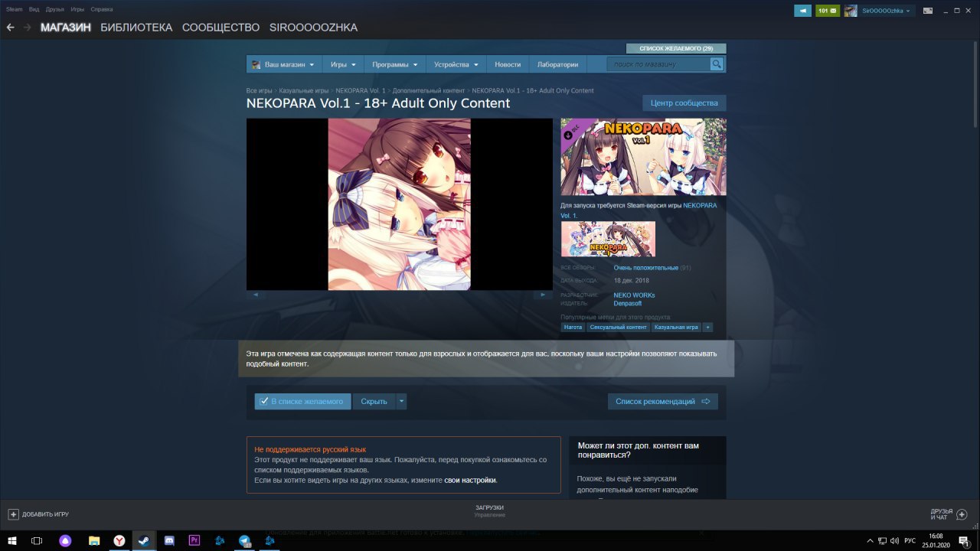Click the store search input field
The image size is (980, 551).
(x=659, y=64)
